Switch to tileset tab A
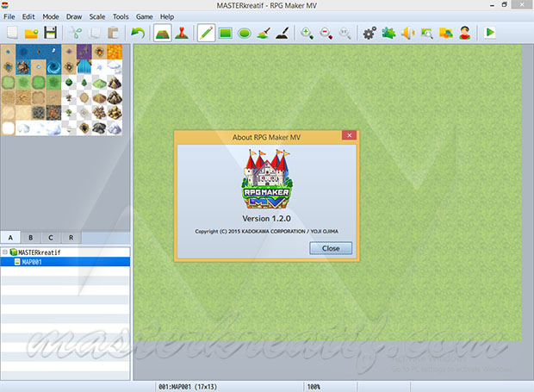The height and width of the screenshot is (392, 534). tap(10, 238)
